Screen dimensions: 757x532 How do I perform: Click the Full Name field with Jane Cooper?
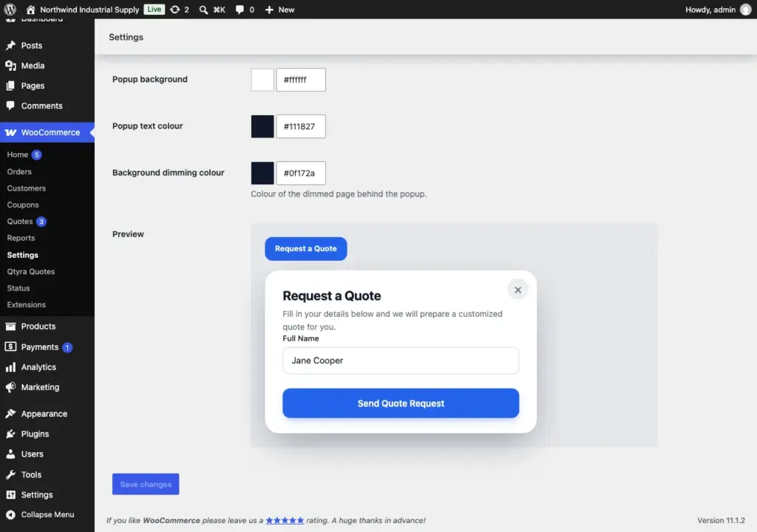click(x=401, y=361)
